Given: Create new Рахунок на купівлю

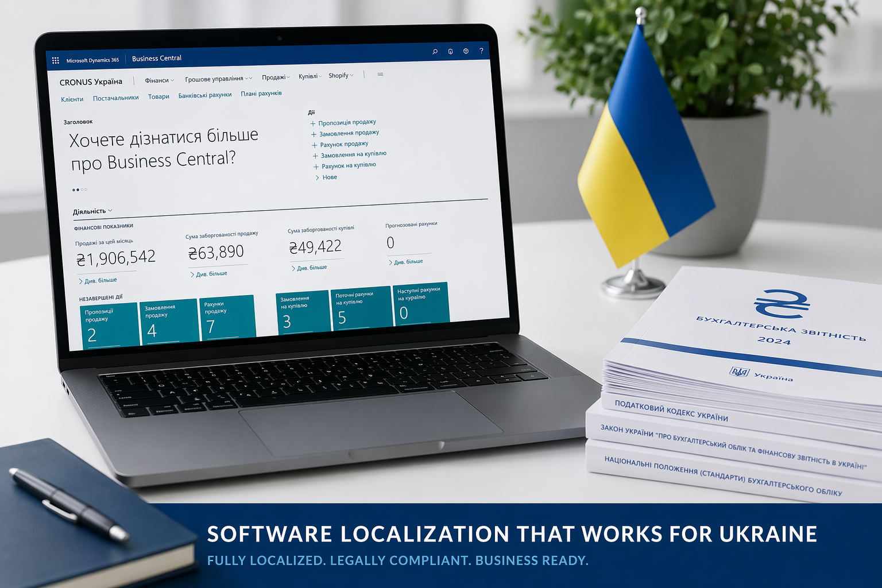Looking at the screenshot, I should click(345, 165).
